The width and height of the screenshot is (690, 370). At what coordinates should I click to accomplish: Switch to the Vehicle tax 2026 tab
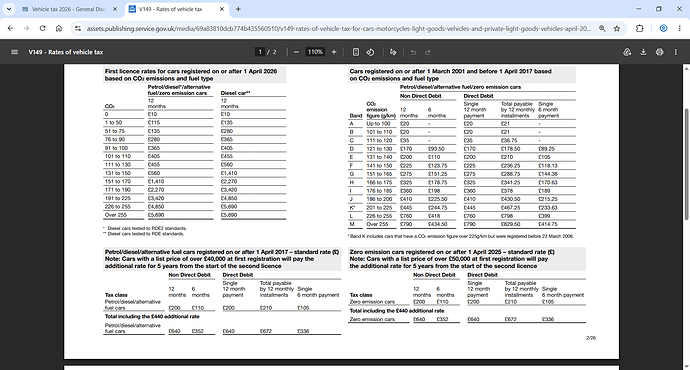(x=70, y=9)
